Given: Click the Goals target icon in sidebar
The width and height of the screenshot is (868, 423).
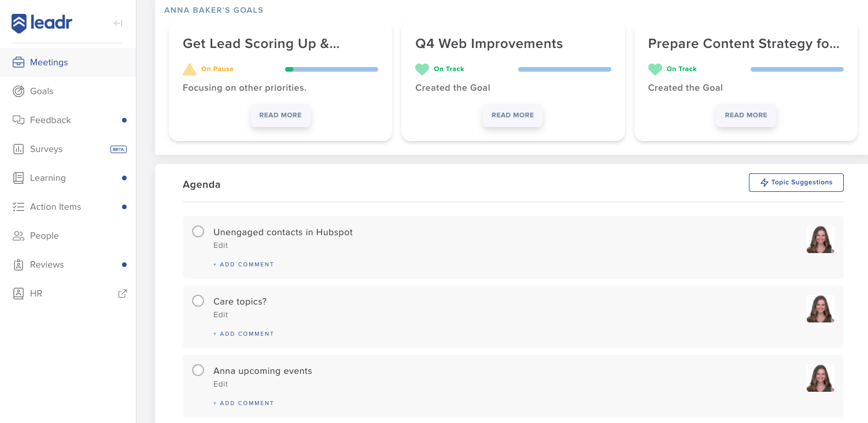Looking at the screenshot, I should tap(19, 91).
